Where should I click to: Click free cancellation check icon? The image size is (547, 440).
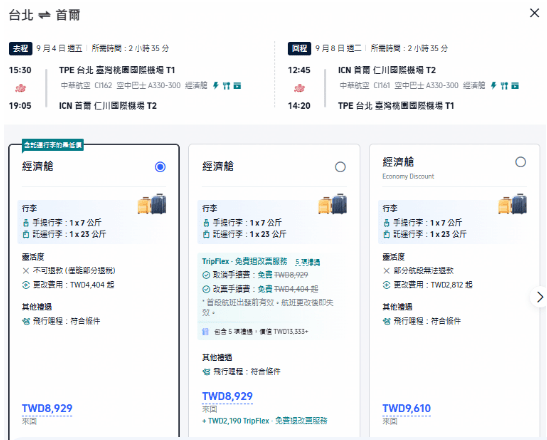[x=206, y=275]
